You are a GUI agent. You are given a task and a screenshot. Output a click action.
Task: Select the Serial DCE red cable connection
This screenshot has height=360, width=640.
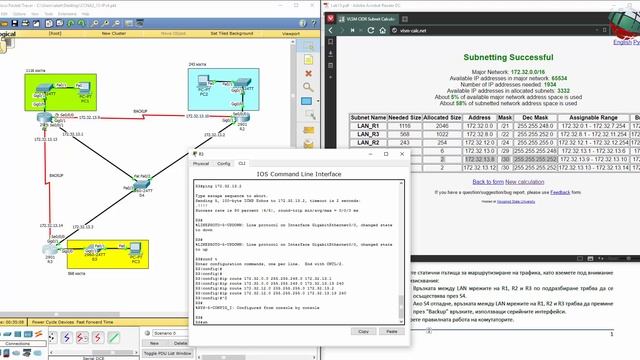coord(82,338)
